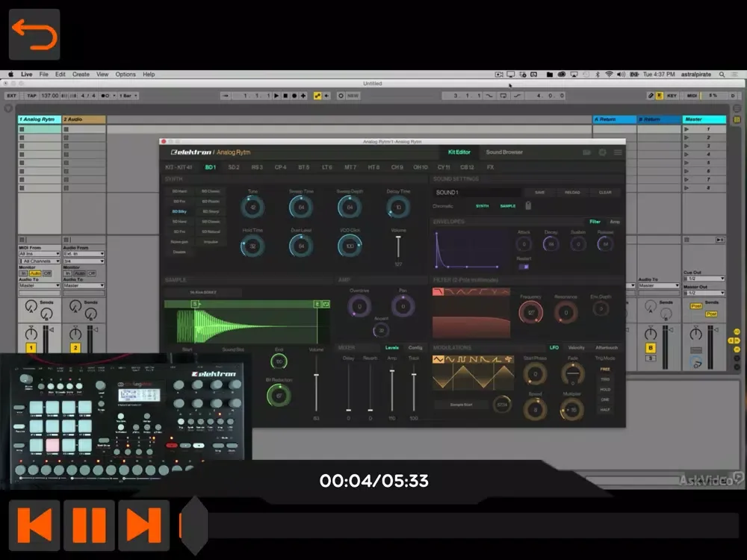Select the random LFO waveform icon

(508, 360)
